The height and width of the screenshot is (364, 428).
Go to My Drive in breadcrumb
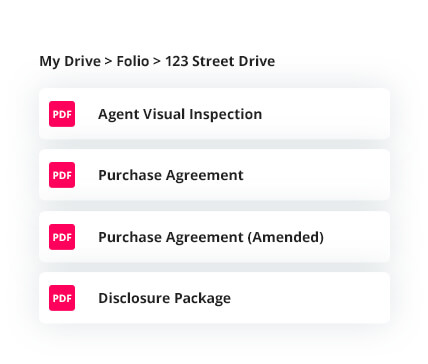pyautogui.click(x=70, y=61)
